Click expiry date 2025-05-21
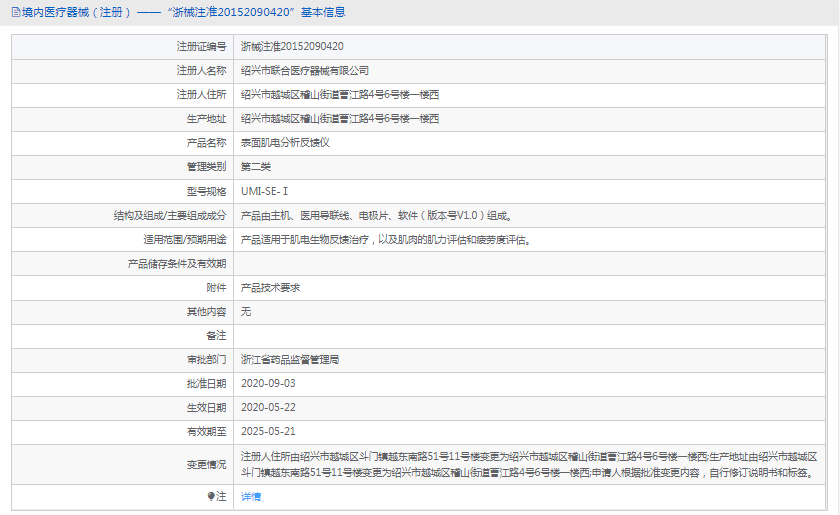This screenshot has height=515, width=840. pos(268,432)
